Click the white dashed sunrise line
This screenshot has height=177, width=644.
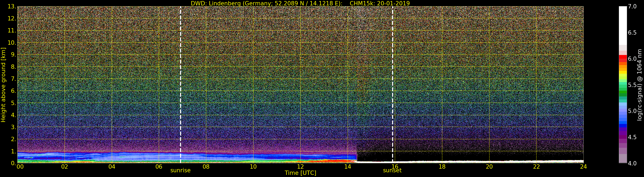[x=180, y=85]
